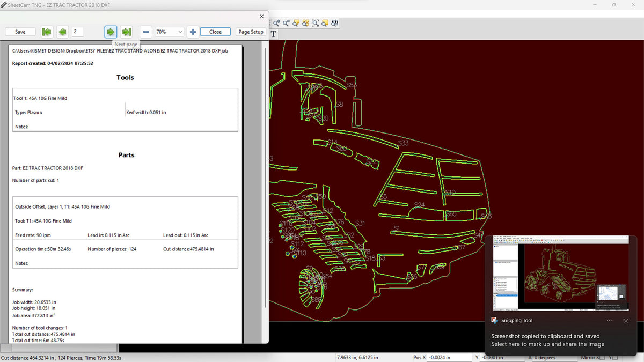Save the job report
The image size is (644, 362).
coord(20,32)
